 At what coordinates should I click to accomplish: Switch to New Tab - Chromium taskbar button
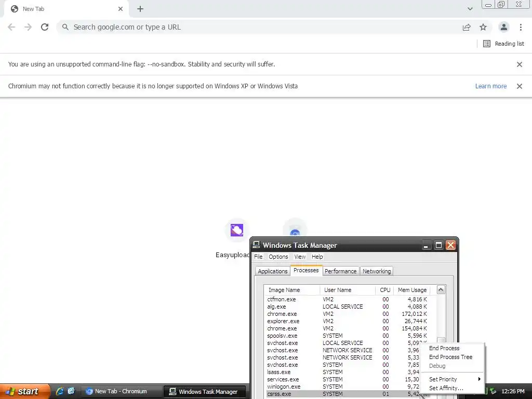[121, 392]
